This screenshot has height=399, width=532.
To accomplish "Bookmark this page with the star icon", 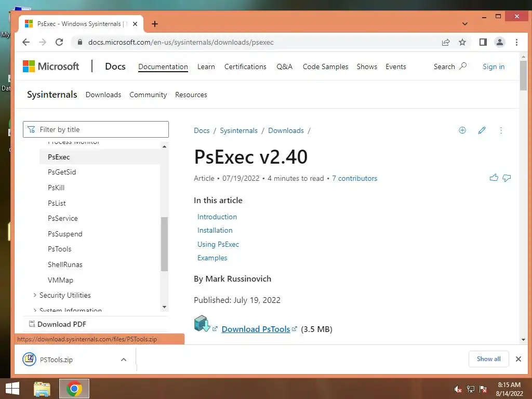I will pyautogui.click(x=462, y=42).
